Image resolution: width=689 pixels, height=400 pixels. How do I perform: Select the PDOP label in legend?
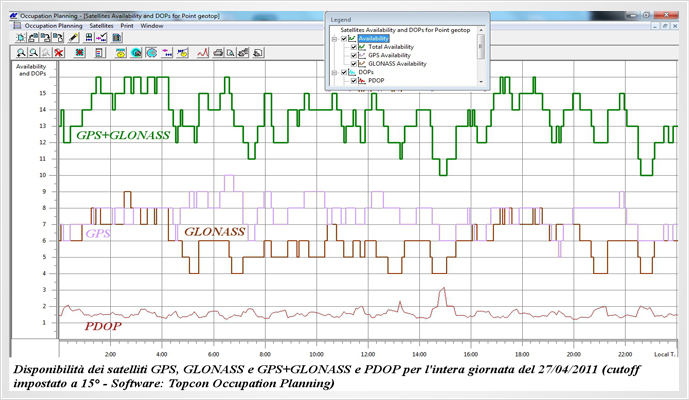coord(376,80)
